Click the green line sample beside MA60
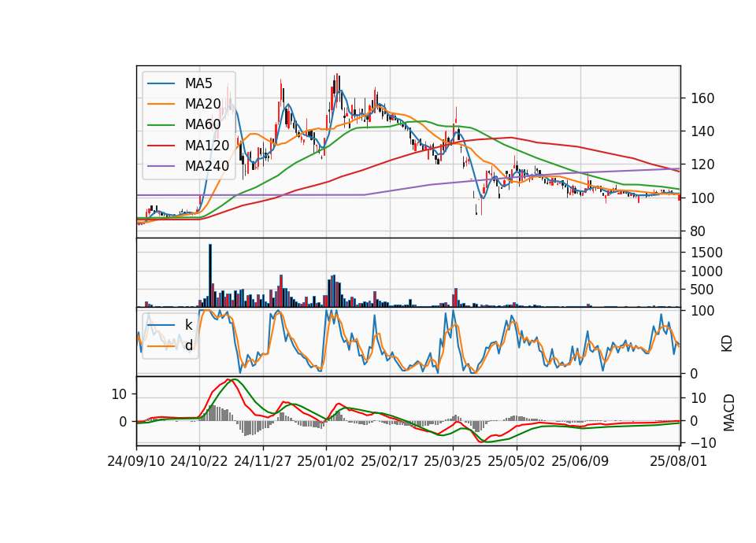 click(161, 125)
